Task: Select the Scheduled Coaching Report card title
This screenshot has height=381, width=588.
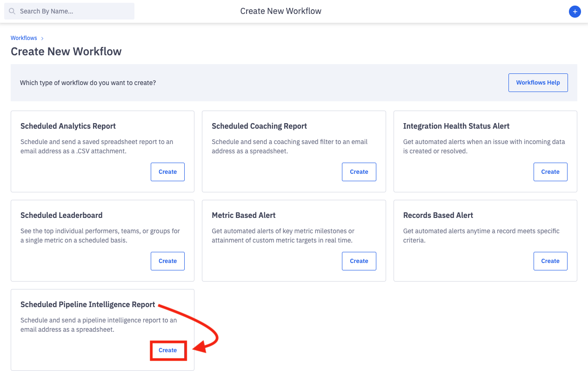Action: 259,126
